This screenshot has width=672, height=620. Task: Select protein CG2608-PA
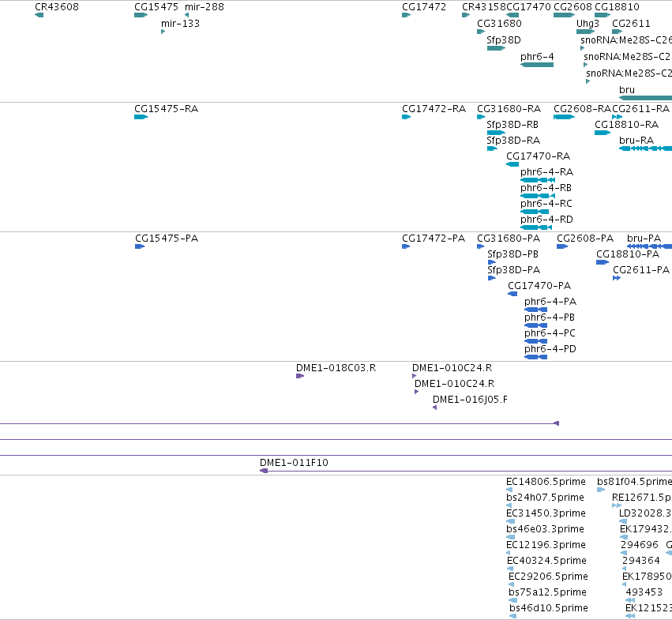click(585, 239)
